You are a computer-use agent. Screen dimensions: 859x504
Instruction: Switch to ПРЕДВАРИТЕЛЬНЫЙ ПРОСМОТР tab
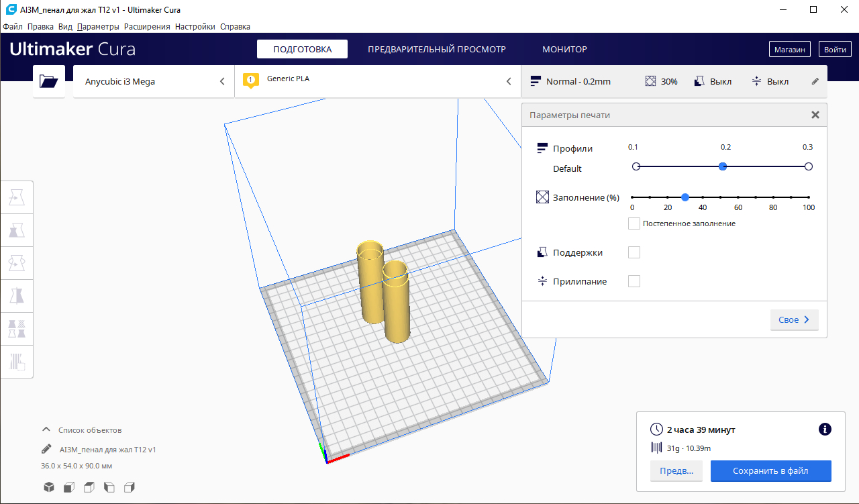[x=436, y=49]
